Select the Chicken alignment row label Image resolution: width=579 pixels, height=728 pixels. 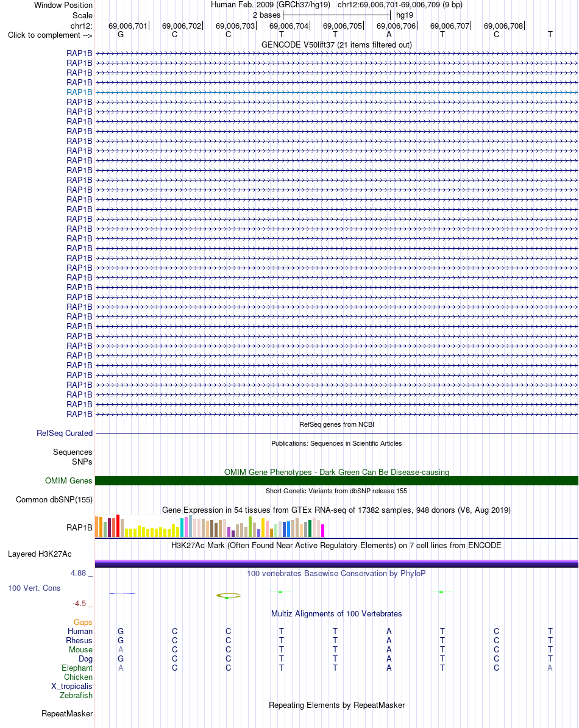(x=79, y=677)
